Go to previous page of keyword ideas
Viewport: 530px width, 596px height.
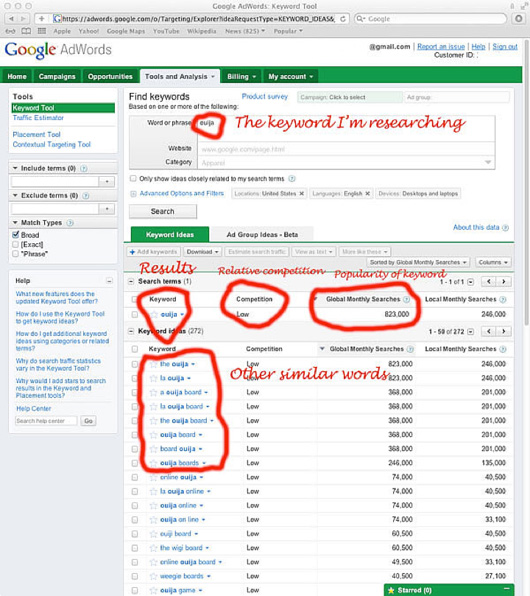click(489, 331)
